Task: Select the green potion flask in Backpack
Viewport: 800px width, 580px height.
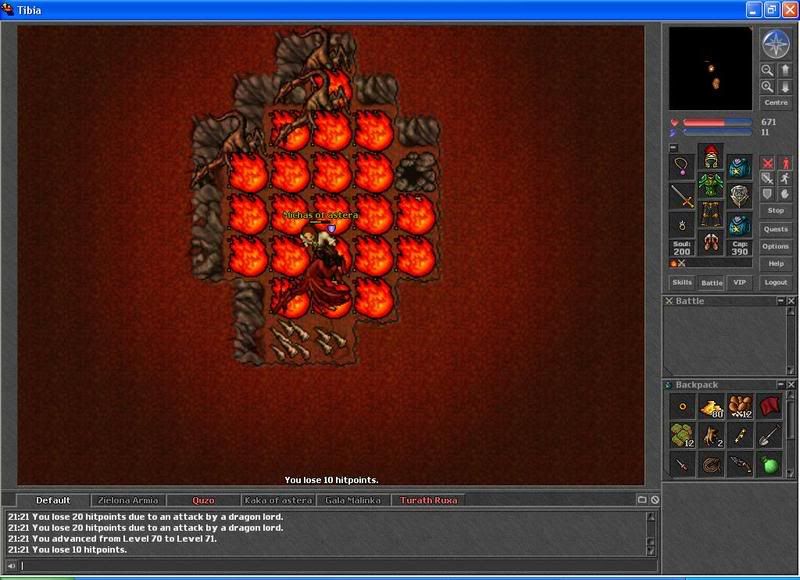Action: (769, 465)
